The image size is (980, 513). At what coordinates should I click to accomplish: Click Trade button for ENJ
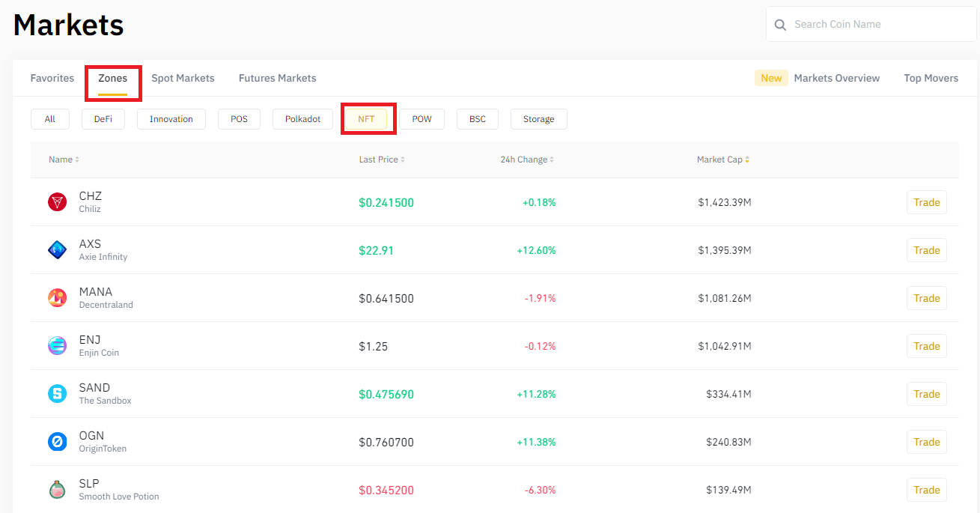pyautogui.click(x=927, y=346)
